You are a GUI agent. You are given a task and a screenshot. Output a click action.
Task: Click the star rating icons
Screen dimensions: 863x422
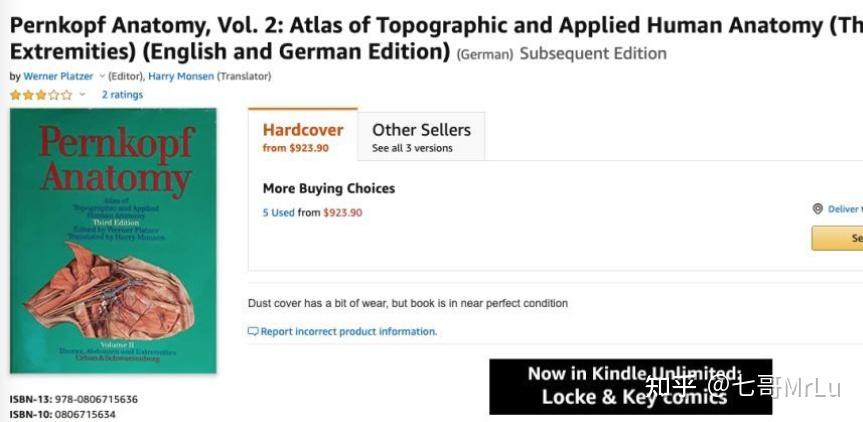[x=41, y=95]
